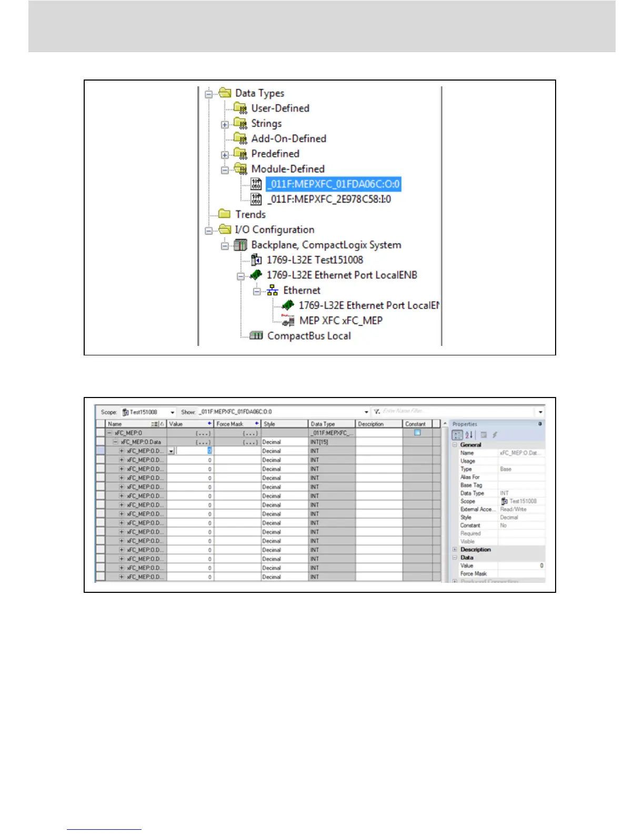Screen dimensions: 644x834
Task: Collapse the Ethernet tree node
Action: coord(257,291)
